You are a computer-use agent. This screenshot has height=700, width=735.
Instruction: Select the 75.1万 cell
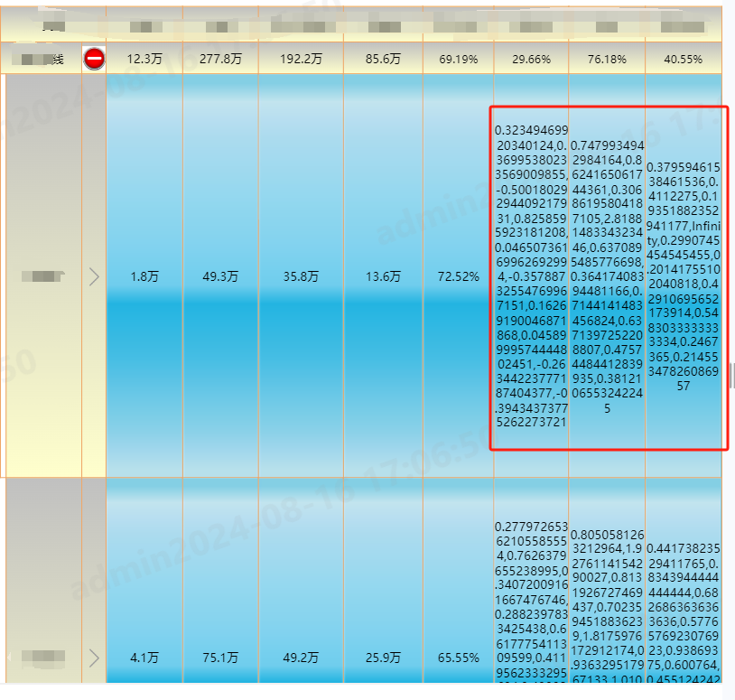click(x=220, y=658)
